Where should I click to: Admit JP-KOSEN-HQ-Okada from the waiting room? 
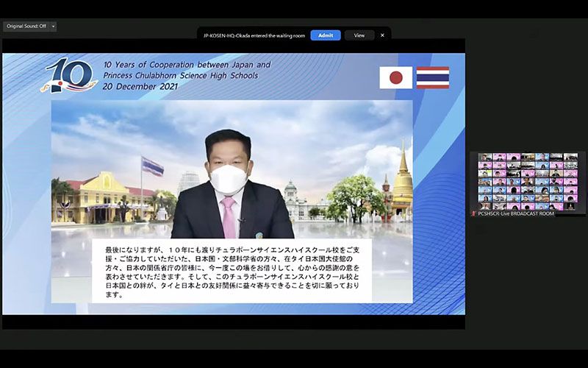[325, 35]
